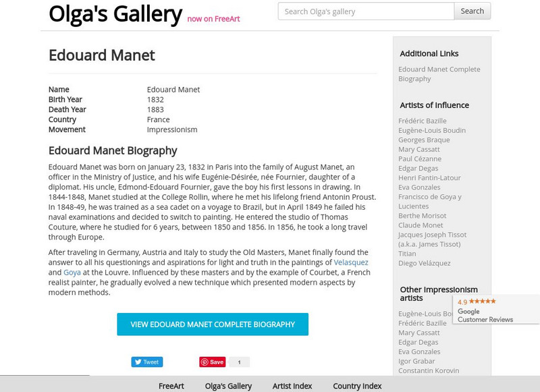The height and width of the screenshot is (392, 540).
Task: Click the Pinterest Save button
Action: coord(212,362)
